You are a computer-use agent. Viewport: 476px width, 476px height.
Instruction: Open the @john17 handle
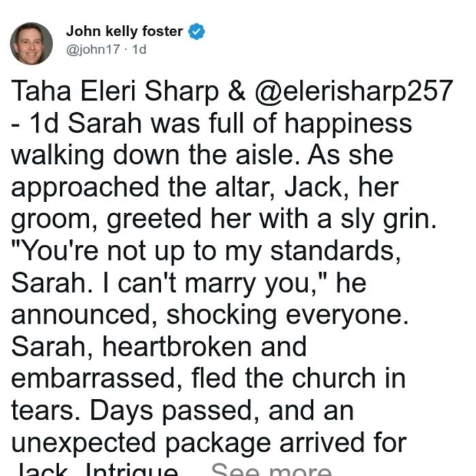tap(93, 49)
